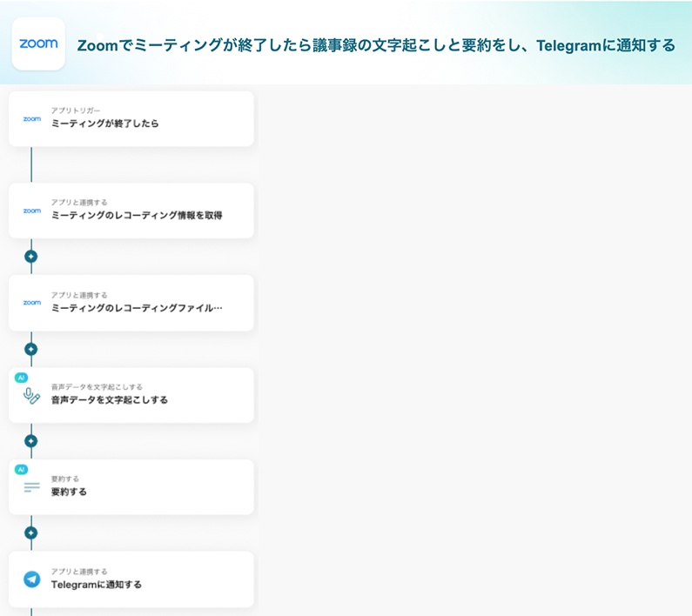Click Telegram icon on Telegramに通知する card
Screen dimensions: 692x616
point(32,579)
